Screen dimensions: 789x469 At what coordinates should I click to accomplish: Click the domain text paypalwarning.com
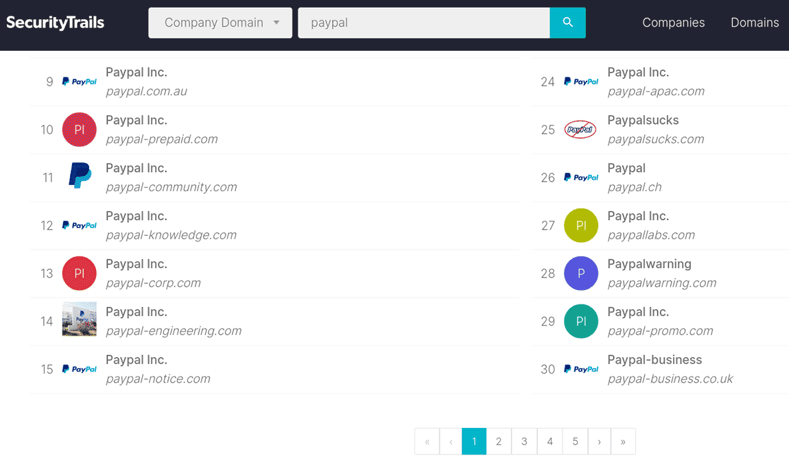coord(662,283)
